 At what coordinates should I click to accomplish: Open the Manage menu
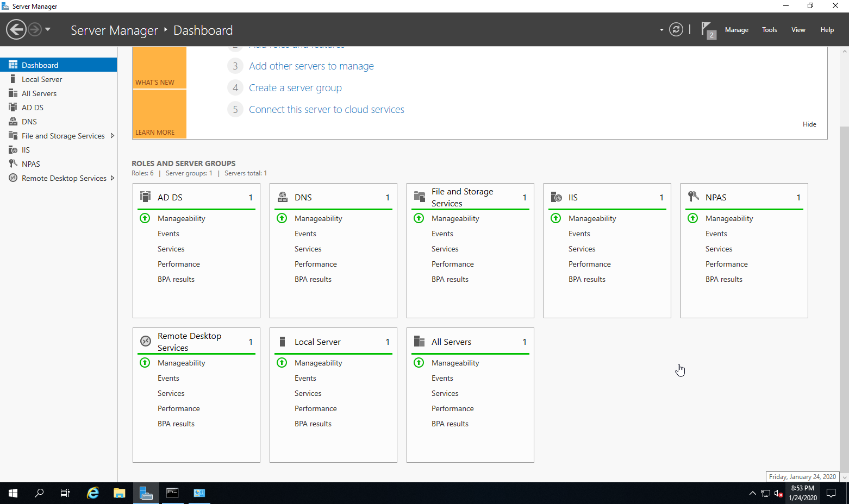[736, 30]
